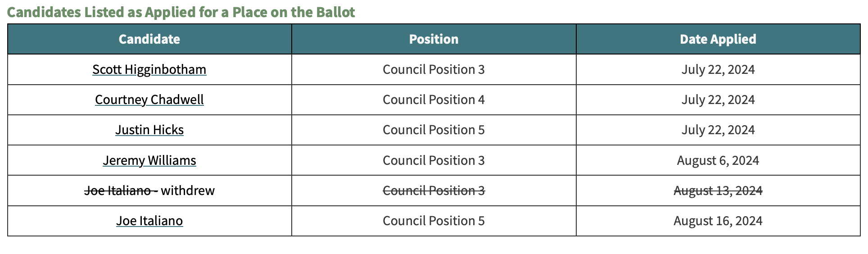
Task: Click the August 16, 2024 date cell
Action: 718,221
